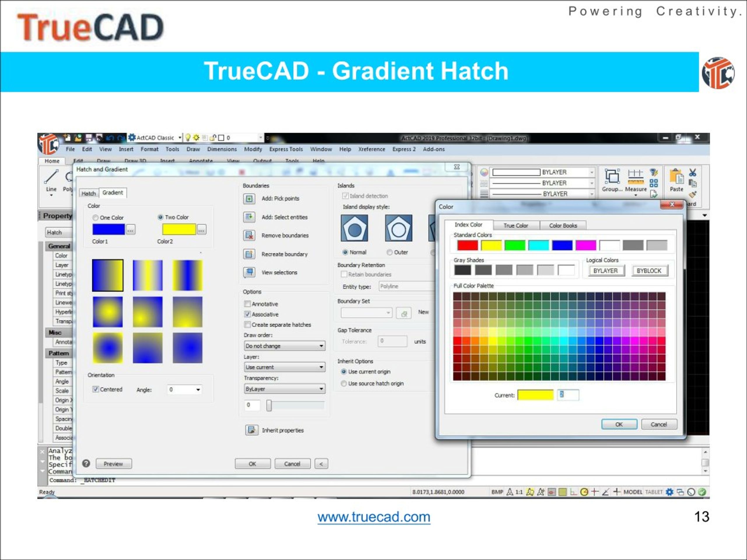Viewport: 747px width, 560px height.
Task: Open the Format menu
Action: (x=149, y=149)
